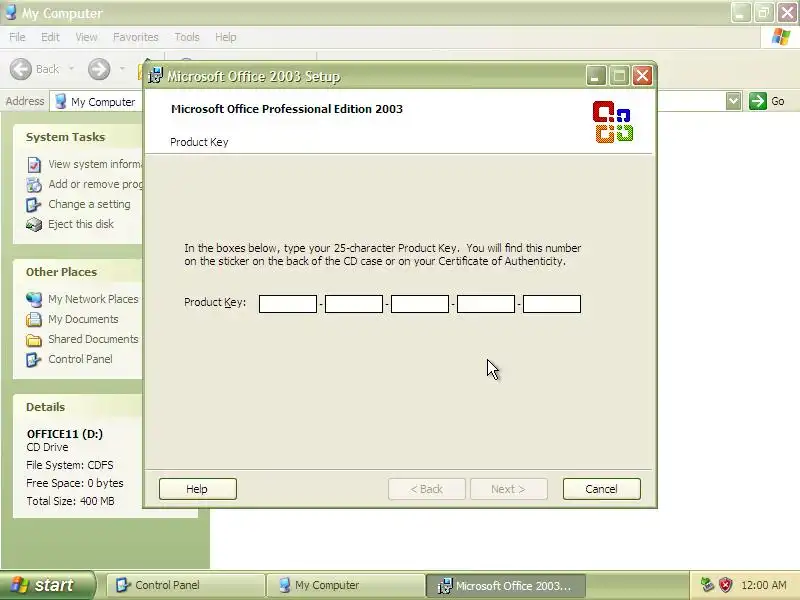Open Control Panel link in Other Places

point(80,359)
